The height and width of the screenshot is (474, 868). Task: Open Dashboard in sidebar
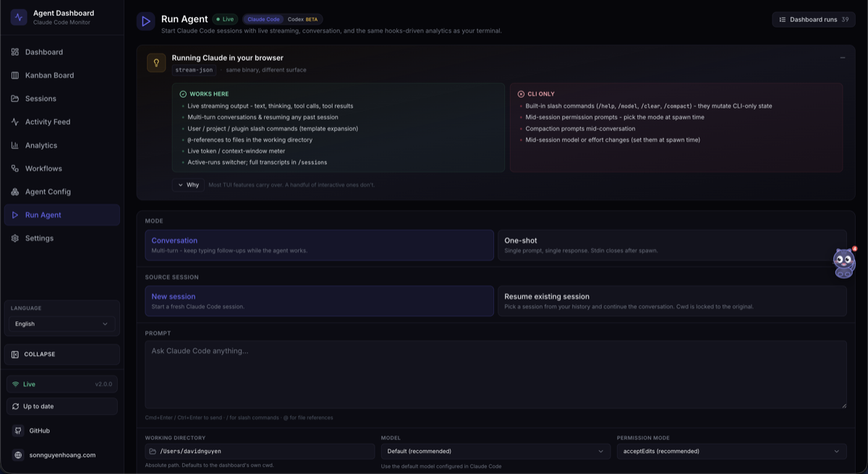click(x=62, y=52)
